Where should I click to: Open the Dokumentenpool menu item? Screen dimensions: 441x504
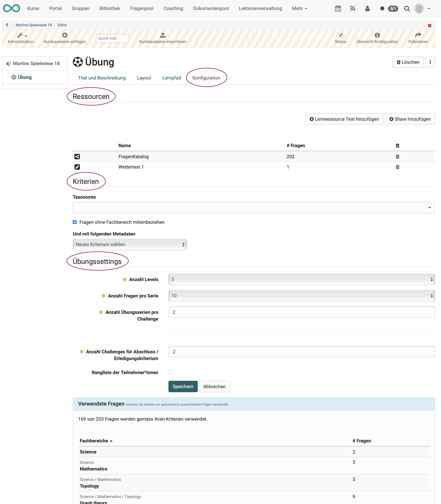pos(211,8)
